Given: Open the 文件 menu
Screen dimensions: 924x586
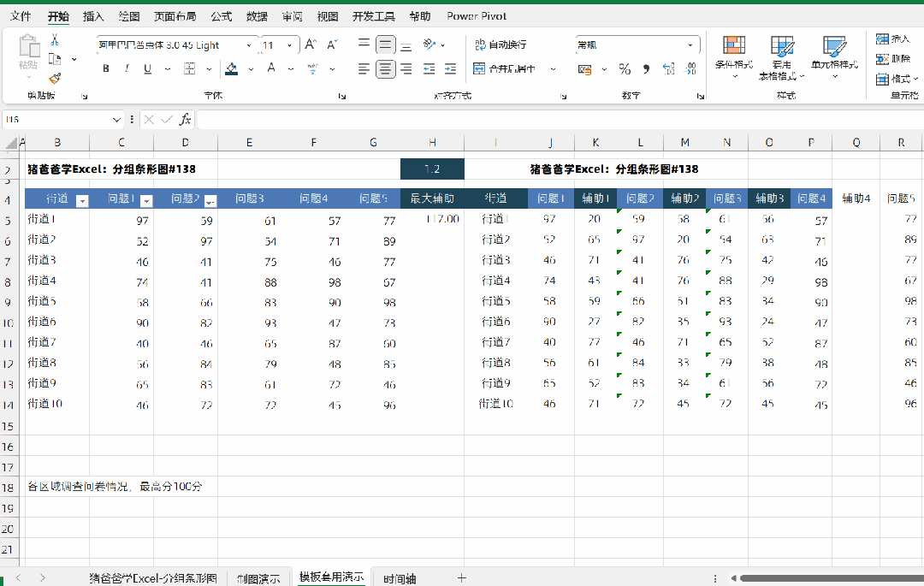Looking at the screenshot, I should (x=21, y=16).
